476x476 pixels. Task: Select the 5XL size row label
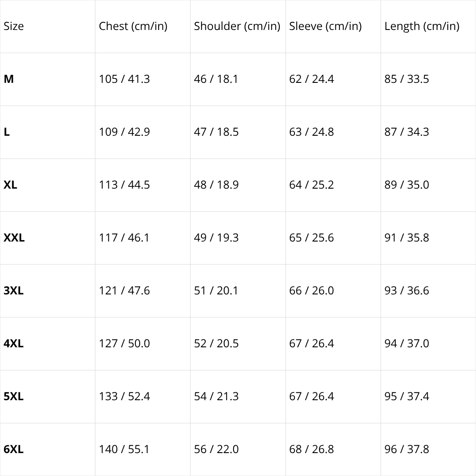pyautogui.click(x=14, y=397)
